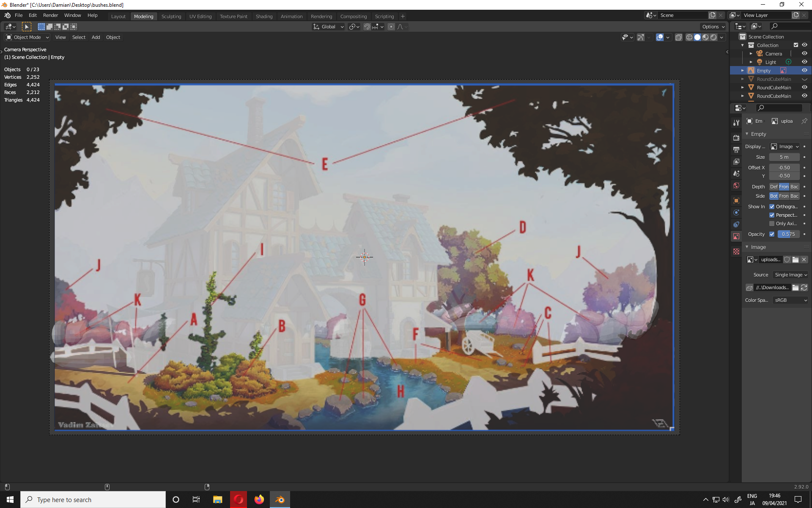The image size is (812, 508).
Task: Switch to the Sculpting workspace tab
Action: [171, 16]
